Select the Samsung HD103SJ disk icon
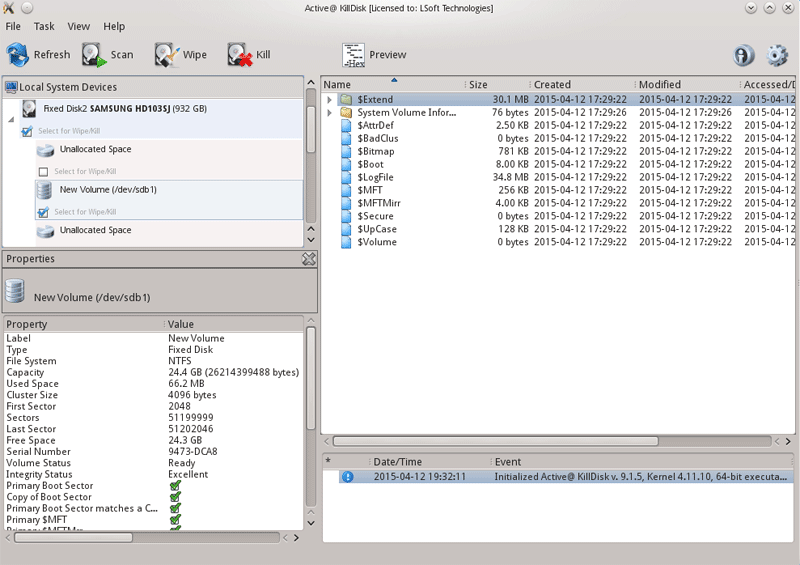The width and height of the screenshot is (800, 565). (x=29, y=109)
